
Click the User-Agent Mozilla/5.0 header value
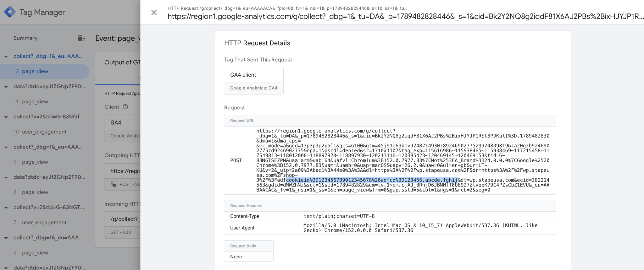click(420, 228)
